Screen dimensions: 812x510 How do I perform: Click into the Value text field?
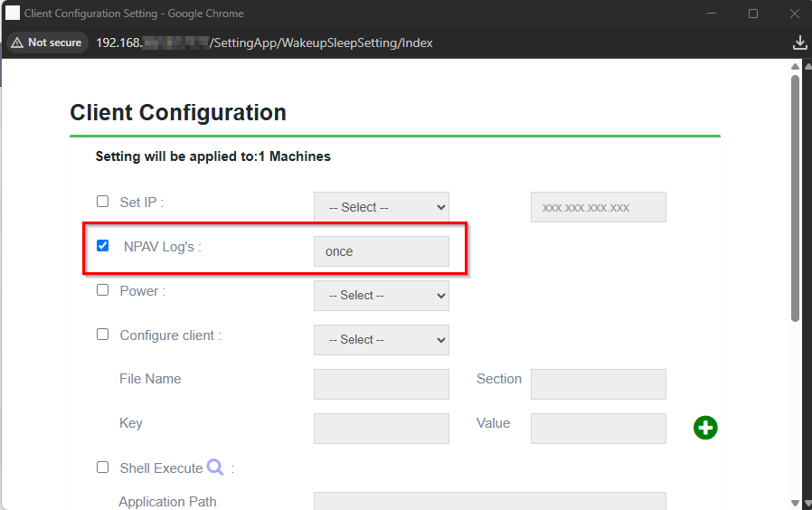(598, 429)
